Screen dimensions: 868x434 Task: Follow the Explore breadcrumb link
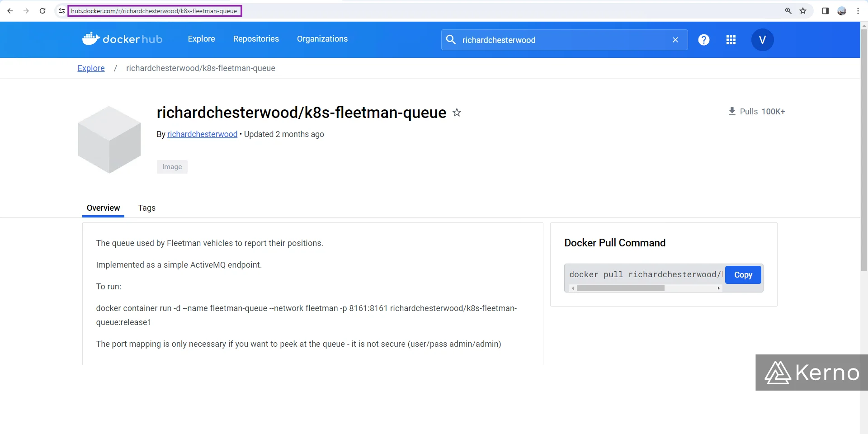[x=91, y=68]
